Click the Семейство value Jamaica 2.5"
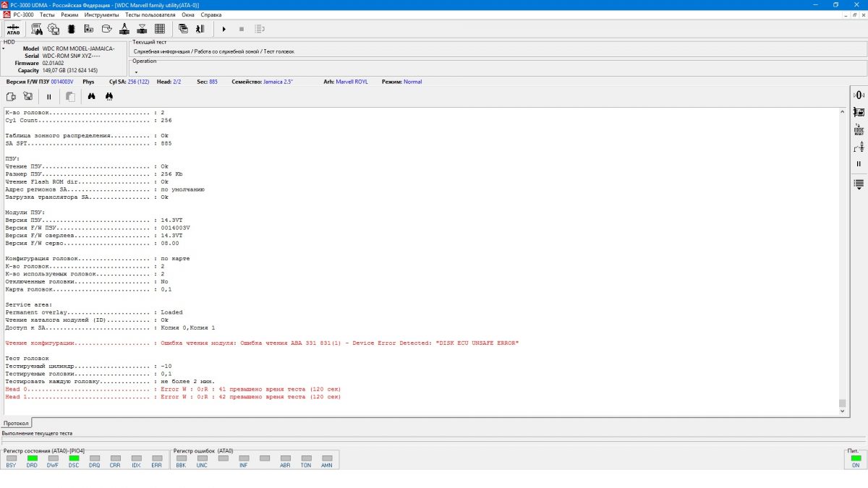Viewport: 868px width, 488px height. tap(278, 82)
